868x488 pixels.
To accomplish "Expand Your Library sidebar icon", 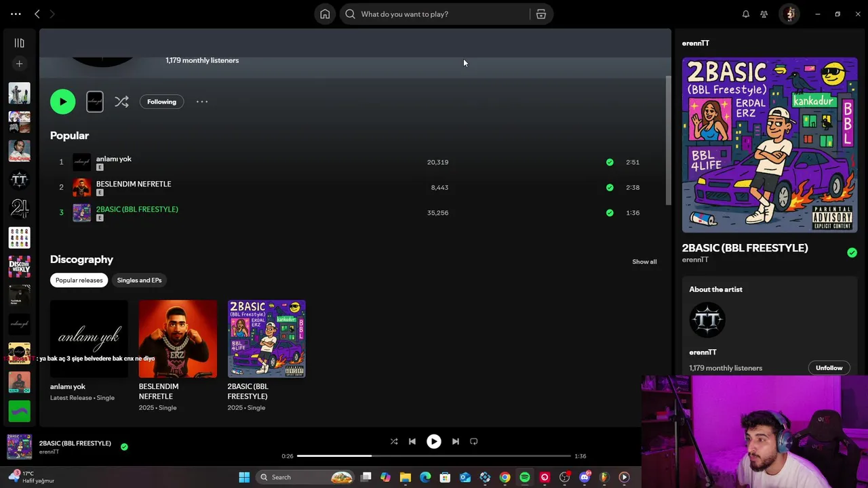I will (19, 43).
